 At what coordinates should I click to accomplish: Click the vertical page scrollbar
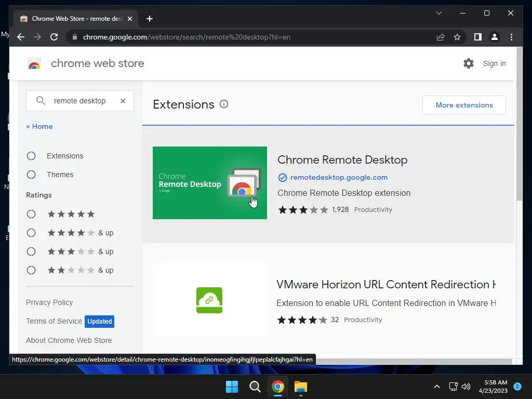[520, 124]
